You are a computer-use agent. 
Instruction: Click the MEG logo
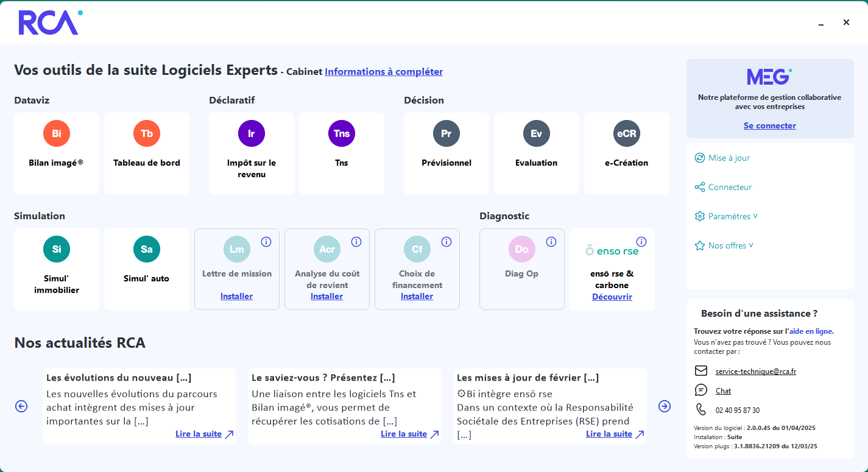pos(769,77)
